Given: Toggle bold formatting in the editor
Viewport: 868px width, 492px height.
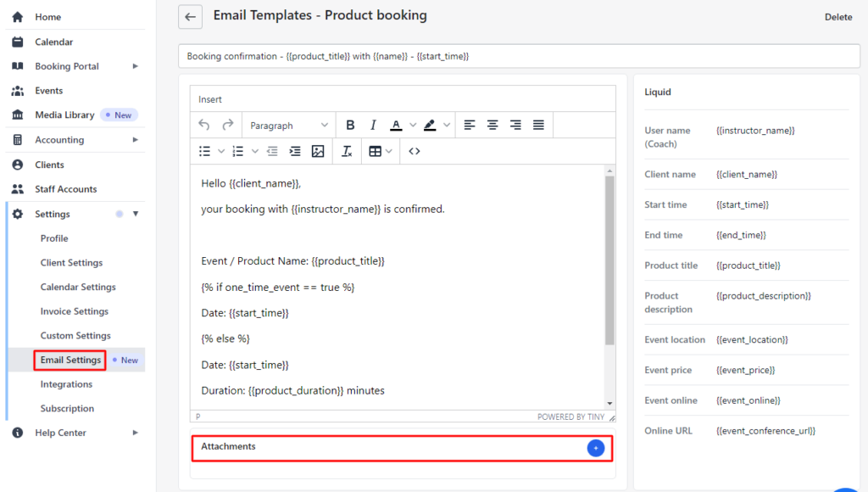Looking at the screenshot, I should click(350, 125).
